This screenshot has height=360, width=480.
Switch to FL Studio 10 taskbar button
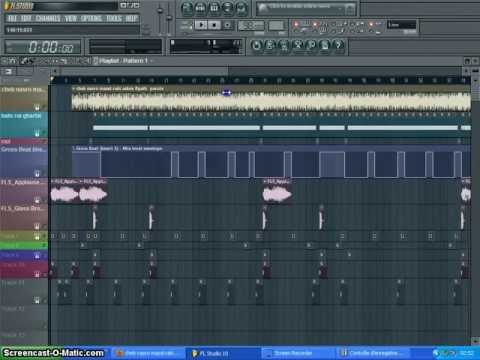point(222,353)
